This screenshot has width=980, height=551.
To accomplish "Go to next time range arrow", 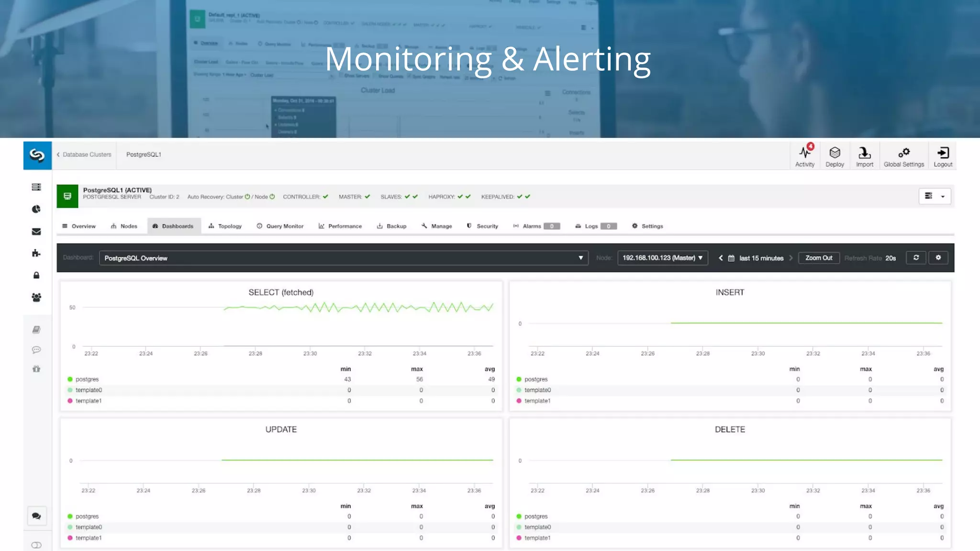I will tap(791, 258).
